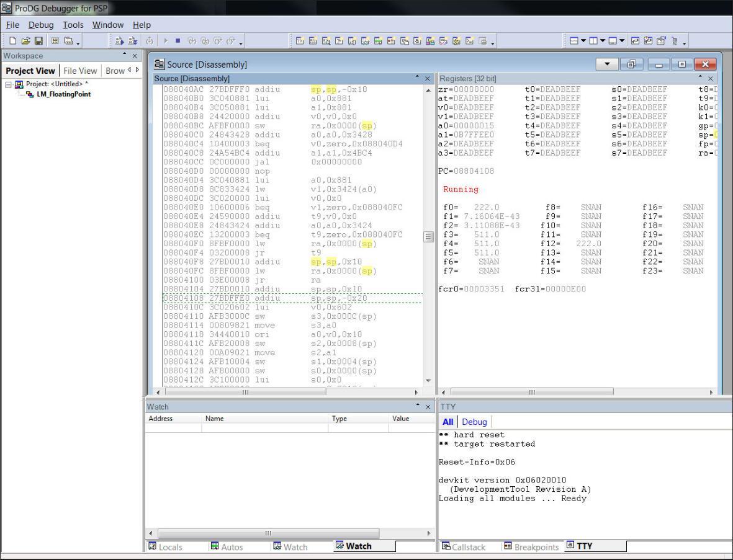Close the Workspace panel
The image size is (733, 560).
pos(136,56)
